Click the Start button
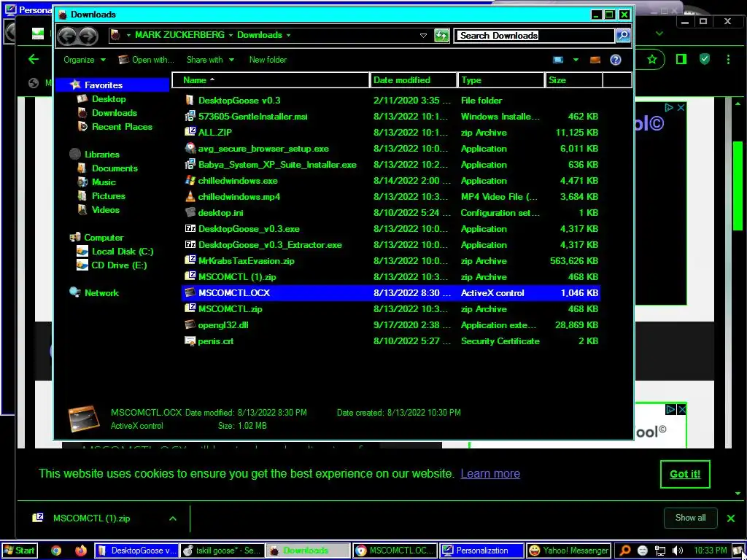Screen dimensions: 747x560 point(19,551)
